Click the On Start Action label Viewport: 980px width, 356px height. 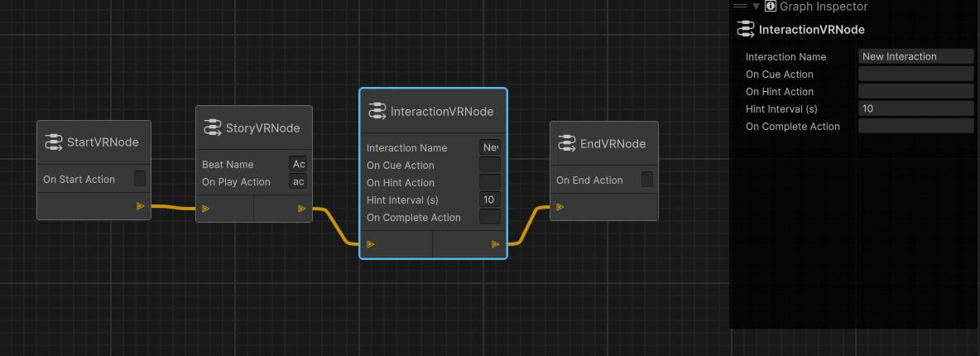click(79, 180)
